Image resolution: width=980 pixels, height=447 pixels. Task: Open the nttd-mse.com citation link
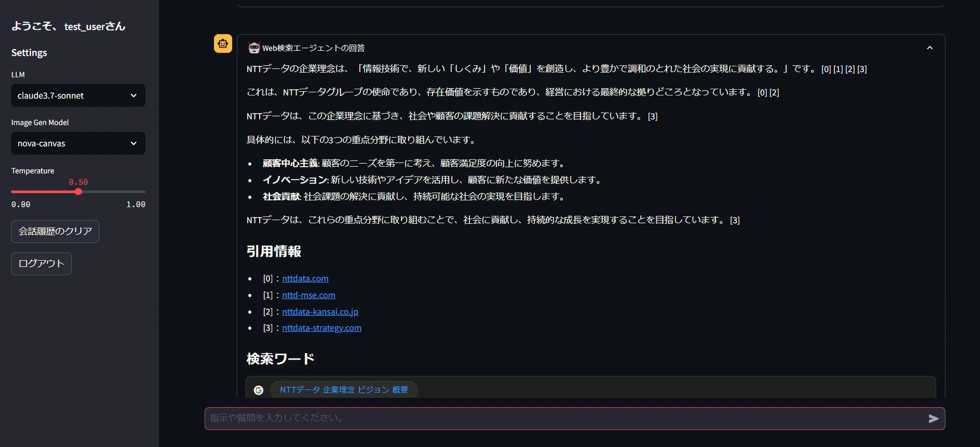(308, 295)
